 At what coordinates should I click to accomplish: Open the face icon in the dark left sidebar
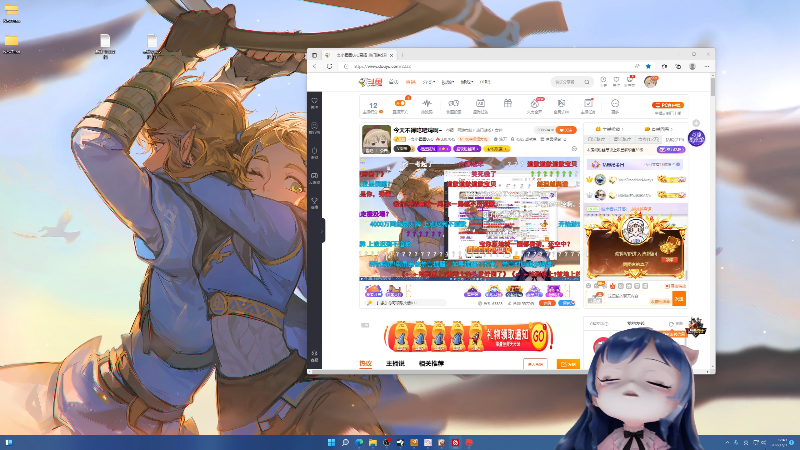[x=315, y=128]
